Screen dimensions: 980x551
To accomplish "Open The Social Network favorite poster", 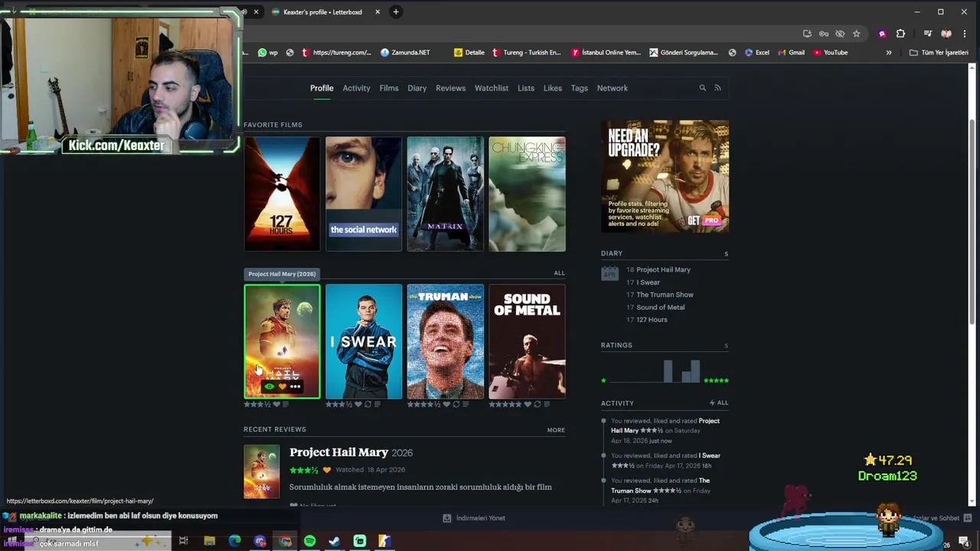I will [364, 194].
